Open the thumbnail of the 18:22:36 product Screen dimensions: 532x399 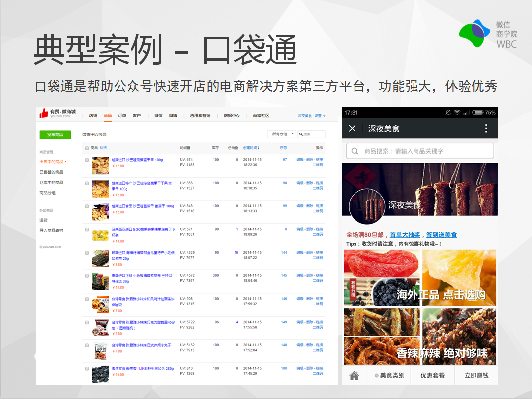(x=100, y=165)
